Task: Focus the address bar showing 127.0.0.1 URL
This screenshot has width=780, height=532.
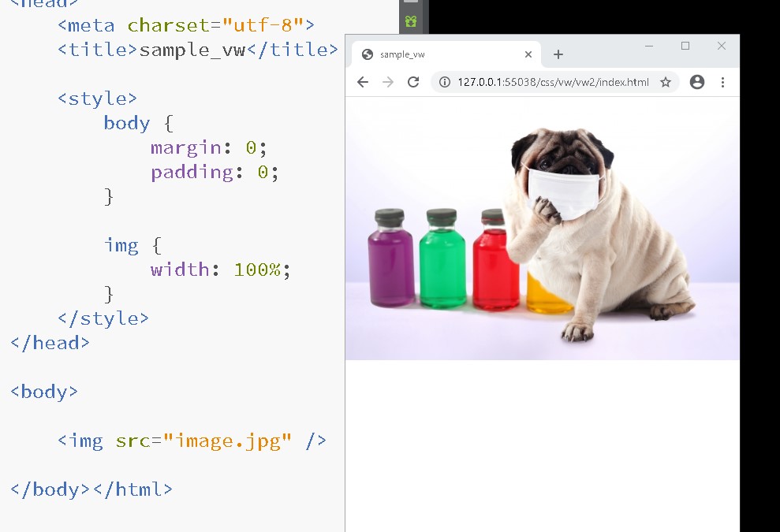Action: [552, 82]
